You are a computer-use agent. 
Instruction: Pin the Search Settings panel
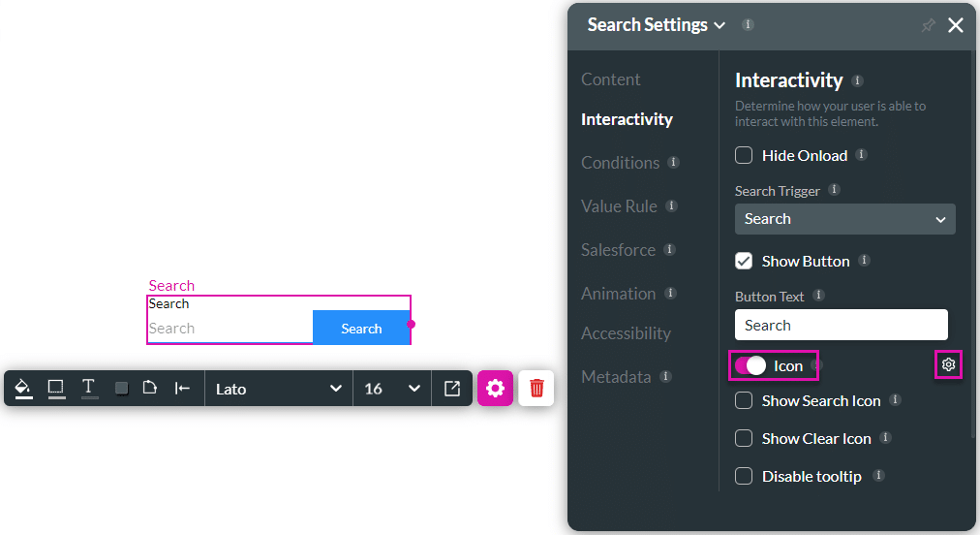click(928, 26)
